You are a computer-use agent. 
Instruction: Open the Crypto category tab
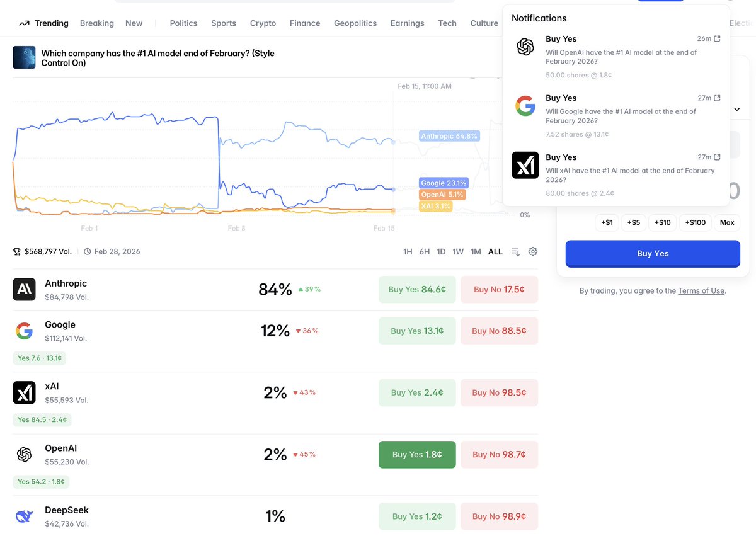tap(263, 23)
